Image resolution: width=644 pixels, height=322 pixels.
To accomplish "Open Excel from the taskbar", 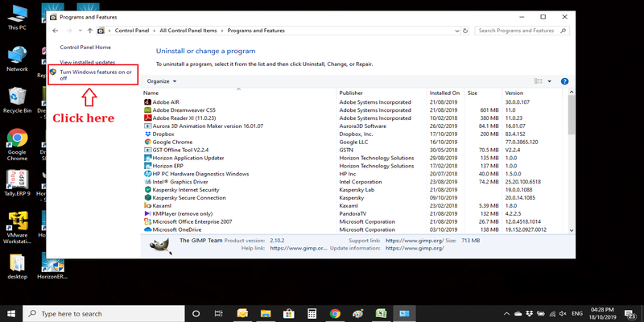I will click(x=381, y=314).
